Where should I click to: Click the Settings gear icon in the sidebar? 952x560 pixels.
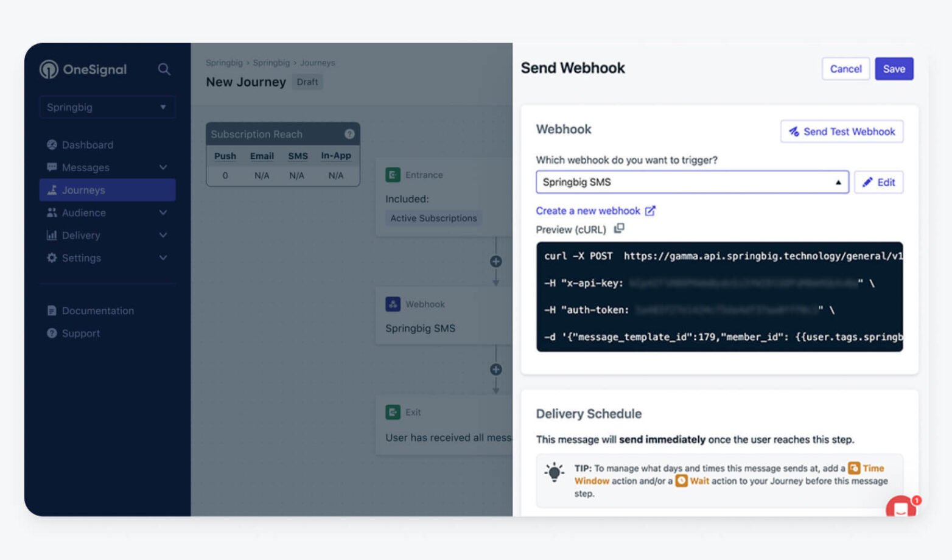(52, 257)
